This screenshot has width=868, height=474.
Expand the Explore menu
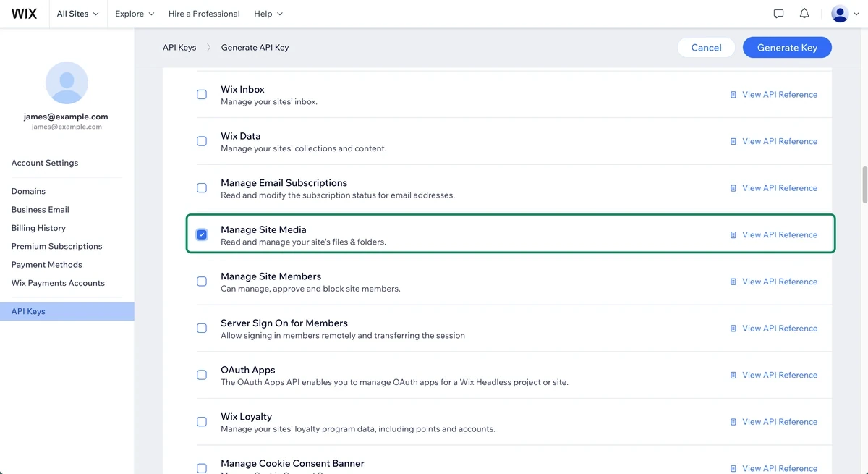(x=135, y=14)
